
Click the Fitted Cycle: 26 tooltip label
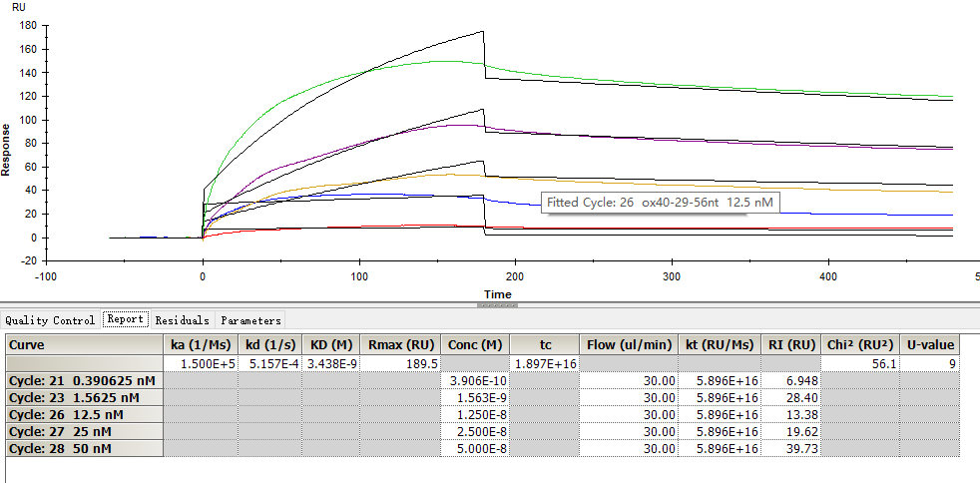pos(660,203)
